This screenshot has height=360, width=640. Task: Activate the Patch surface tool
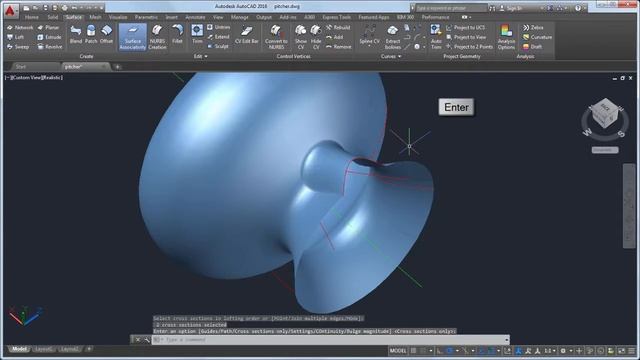(91, 34)
